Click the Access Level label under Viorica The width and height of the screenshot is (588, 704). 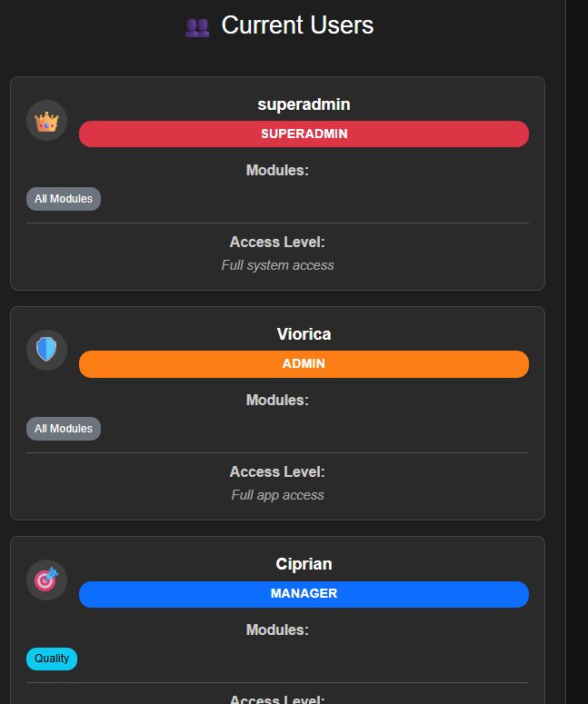277,471
